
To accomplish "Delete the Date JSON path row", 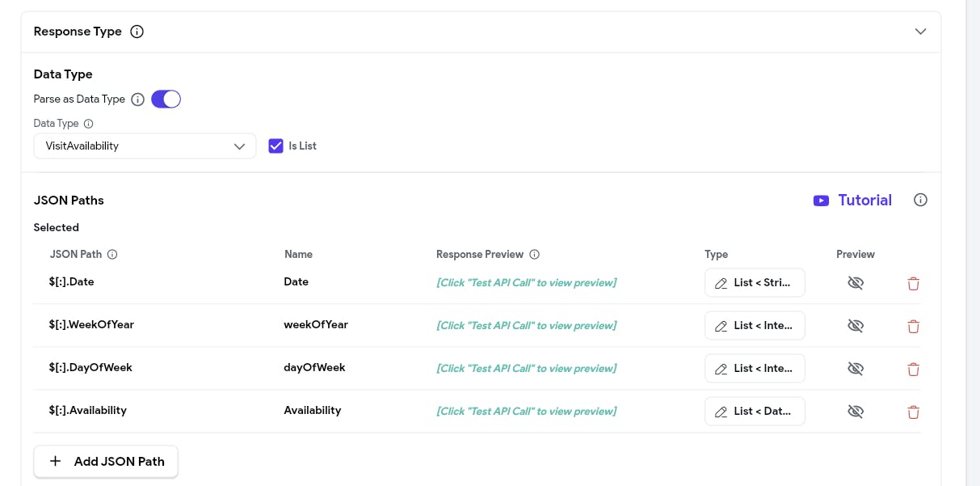I will (913, 284).
